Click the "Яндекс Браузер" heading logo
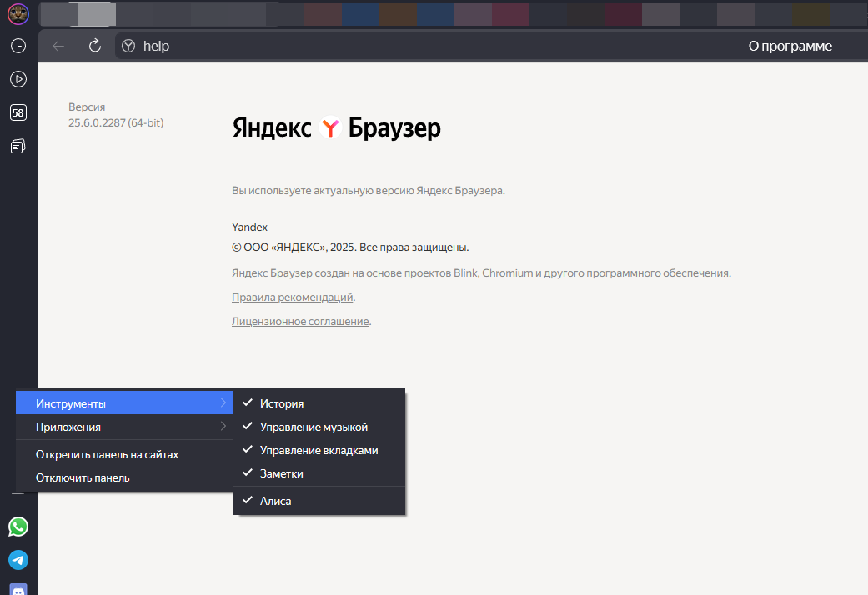Image resolution: width=868 pixels, height=595 pixels. pyautogui.click(x=337, y=127)
